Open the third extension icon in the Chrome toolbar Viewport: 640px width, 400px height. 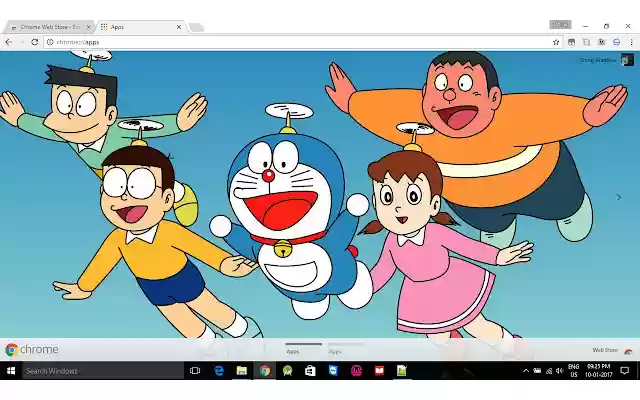pos(602,42)
